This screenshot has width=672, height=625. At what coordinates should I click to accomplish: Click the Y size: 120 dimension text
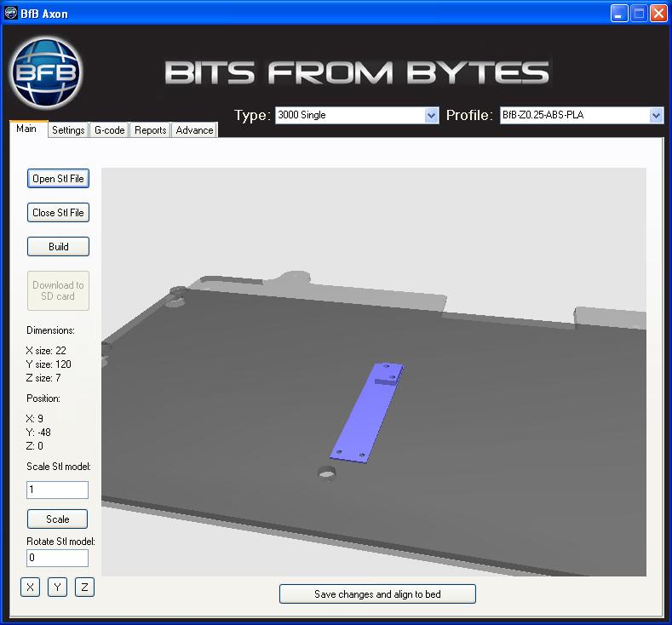point(49,364)
